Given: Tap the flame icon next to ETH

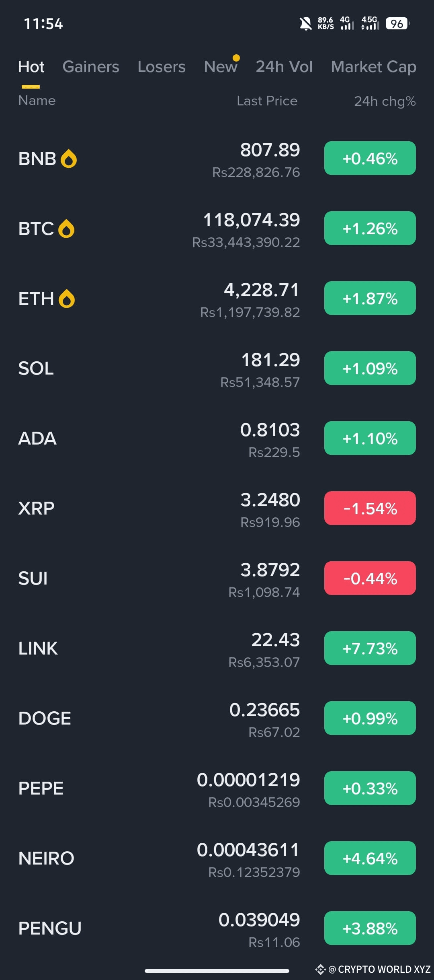Looking at the screenshot, I should (x=67, y=299).
